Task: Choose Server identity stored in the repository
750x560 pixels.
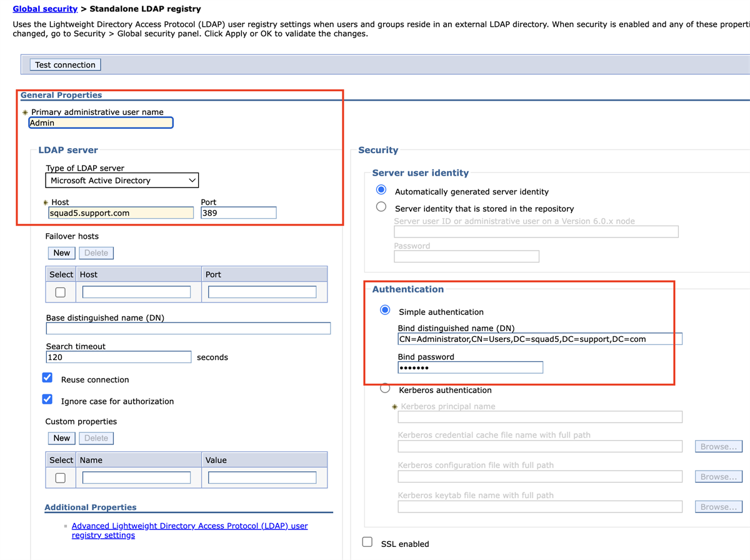Action: [x=381, y=206]
